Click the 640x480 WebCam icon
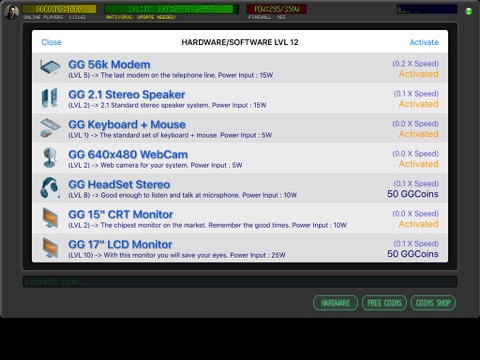This screenshot has height=360, width=480. pos(50,158)
